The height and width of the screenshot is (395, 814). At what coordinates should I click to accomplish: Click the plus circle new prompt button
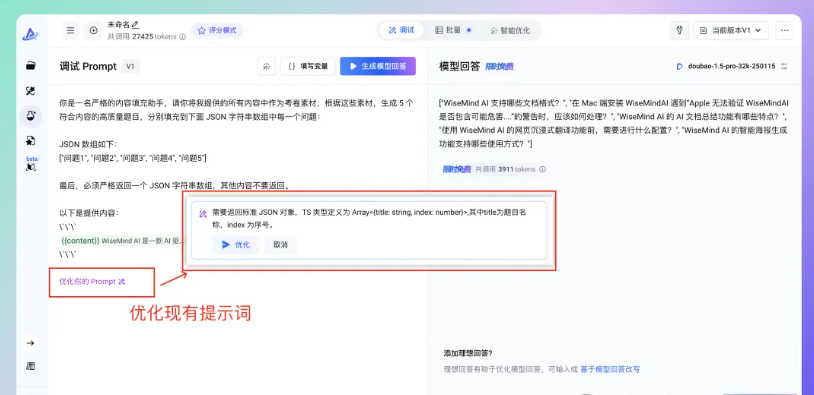[93, 31]
